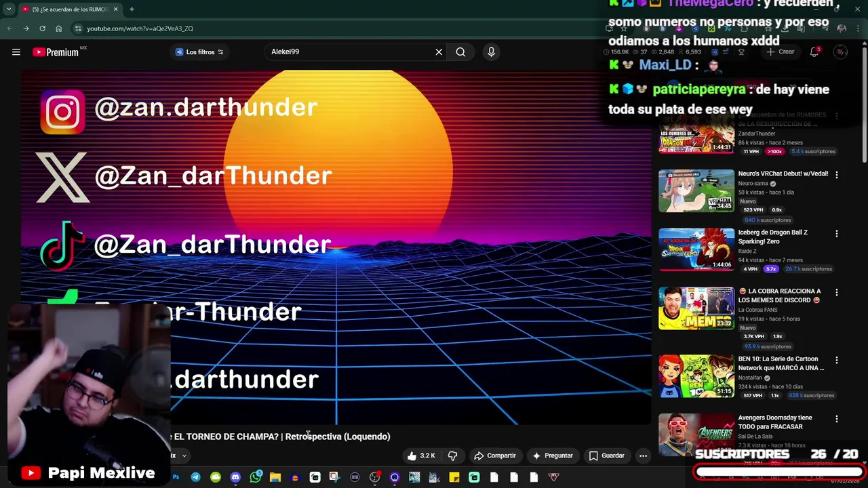Open La Cobra Reacciona memes thumbnail
This screenshot has height=488, width=868.
click(696, 308)
